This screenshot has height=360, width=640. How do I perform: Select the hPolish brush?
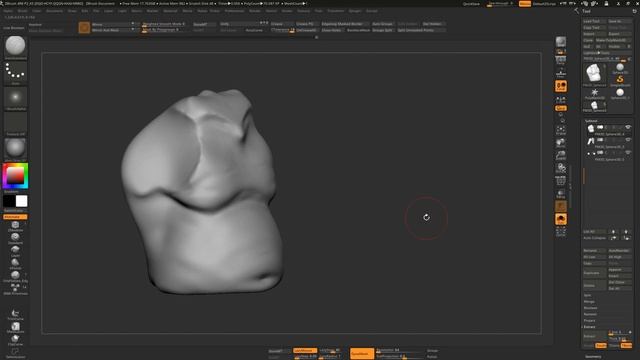click(15, 264)
